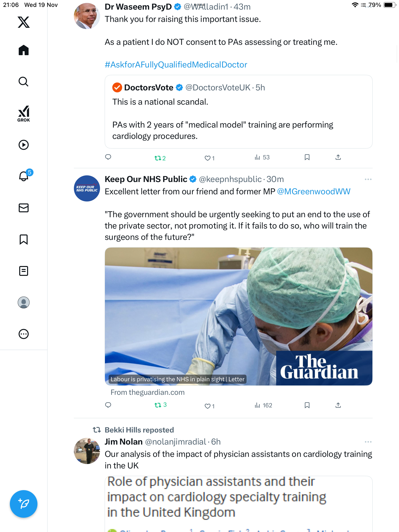Toggle like on Dr Waseem's post
This screenshot has height=532, width=399.
pyautogui.click(x=208, y=158)
